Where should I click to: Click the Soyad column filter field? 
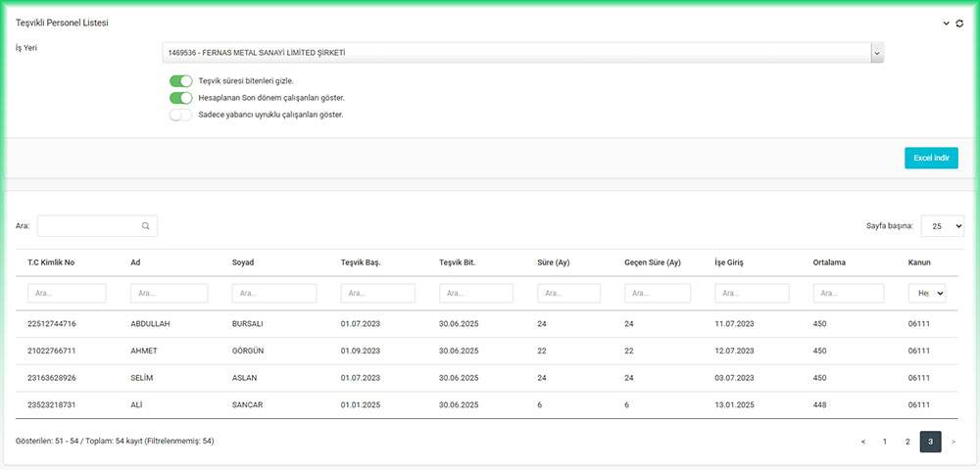273,293
